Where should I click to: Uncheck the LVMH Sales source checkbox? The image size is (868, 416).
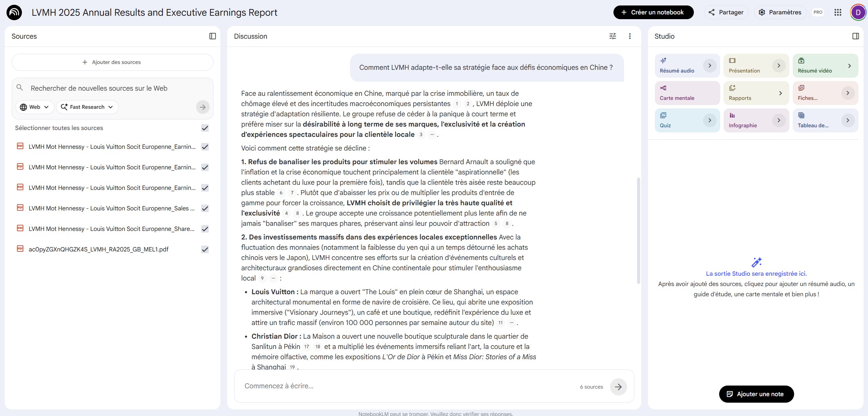point(205,208)
